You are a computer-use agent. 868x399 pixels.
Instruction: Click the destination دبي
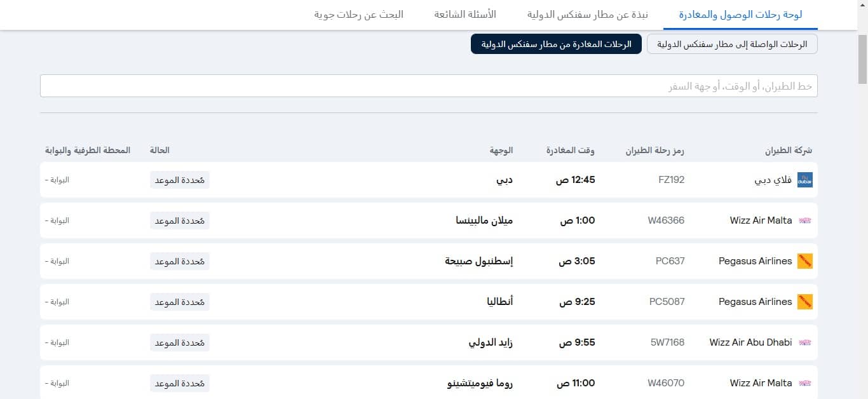505,180
